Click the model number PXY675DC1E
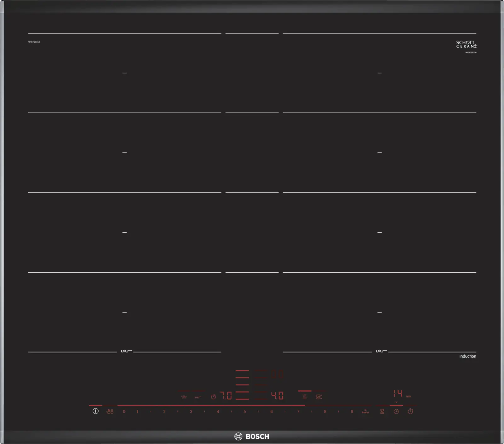Screen dimensions: 504x444 pyautogui.click(x=34, y=42)
